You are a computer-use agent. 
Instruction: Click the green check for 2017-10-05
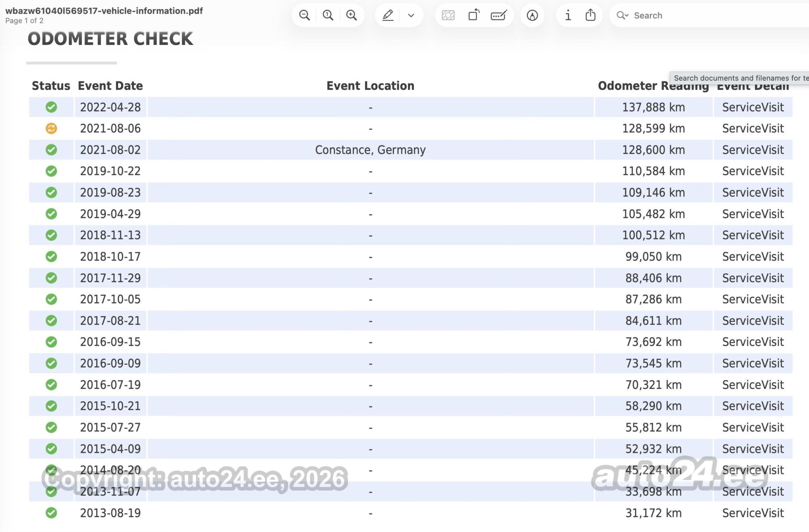(51, 299)
